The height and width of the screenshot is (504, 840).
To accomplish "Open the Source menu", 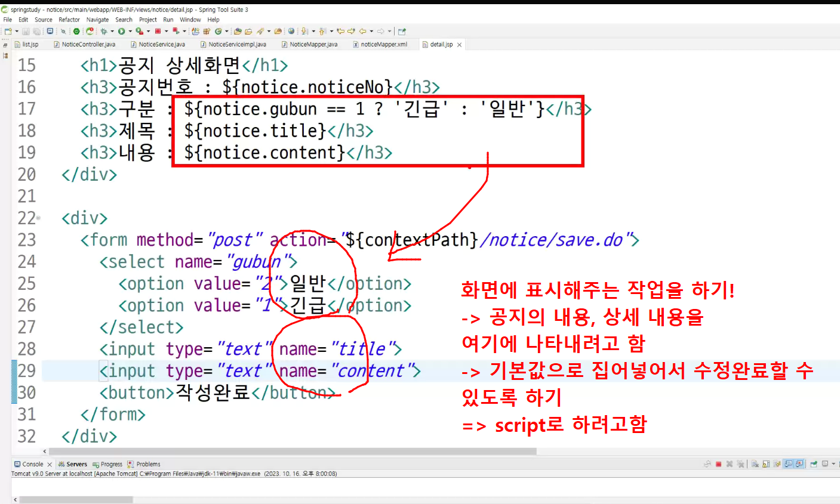I will pyautogui.click(x=44, y=20).
